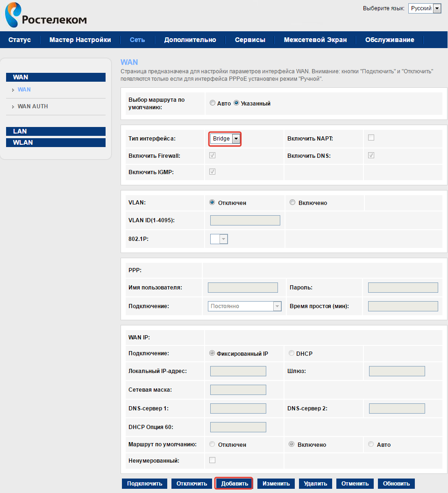Viewport: 448px width, 493px height.
Task: Open the PPP Подключение Постоянно dropdown
Action: click(244, 306)
